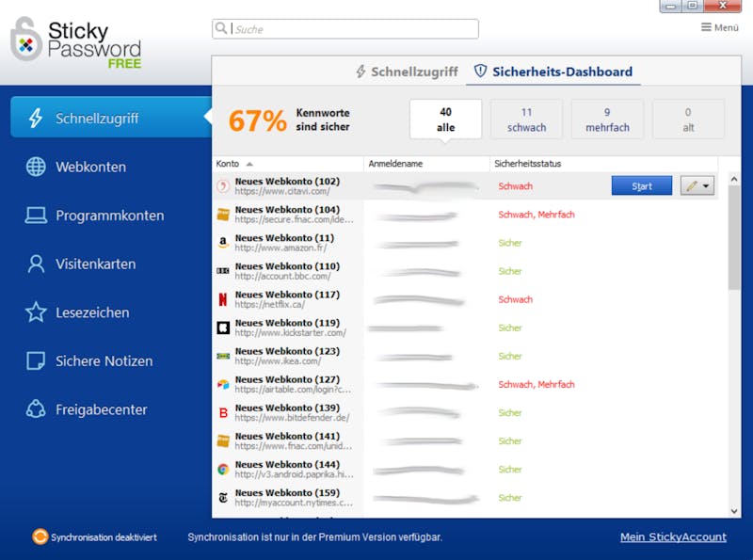Image resolution: width=753 pixels, height=560 pixels.
Task: Click the Sticky Password padlock logo
Action: click(26, 40)
